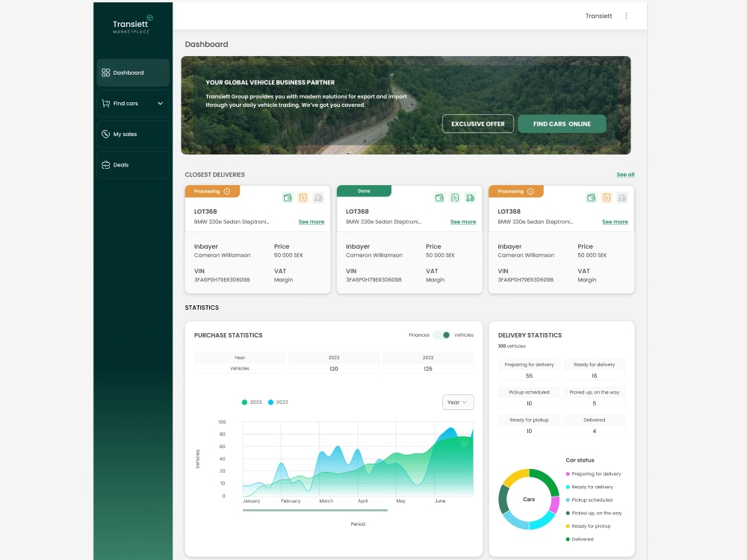
Task: Click the Pickup scheduled legend label
Action: pyautogui.click(x=592, y=500)
